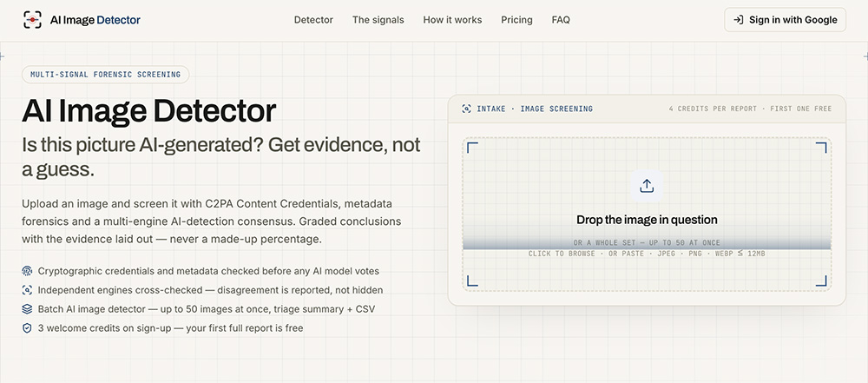Go to the Detector nav item
The height and width of the screenshot is (383, 868).
pyautogui.click(x=313, y=20)
